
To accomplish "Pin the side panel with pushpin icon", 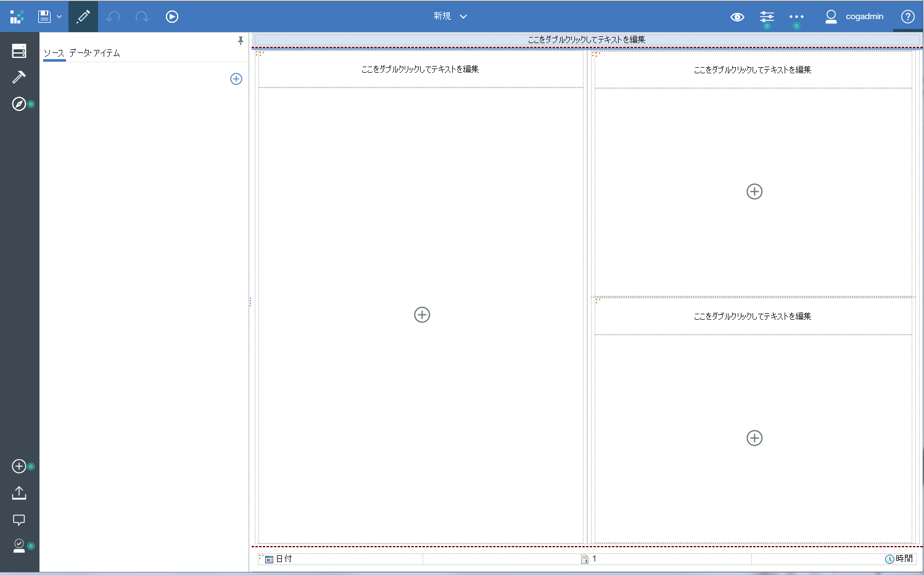I will pyautogui.click(x=241, y=41).
